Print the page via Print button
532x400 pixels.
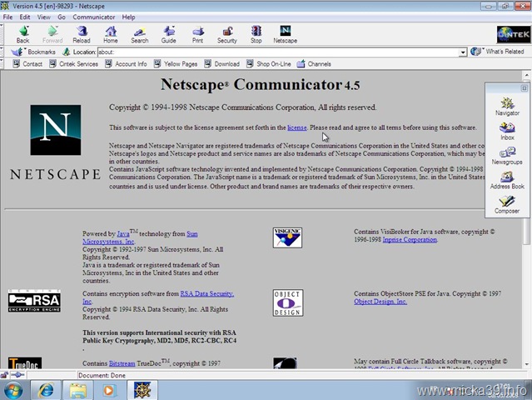point(198,35)
